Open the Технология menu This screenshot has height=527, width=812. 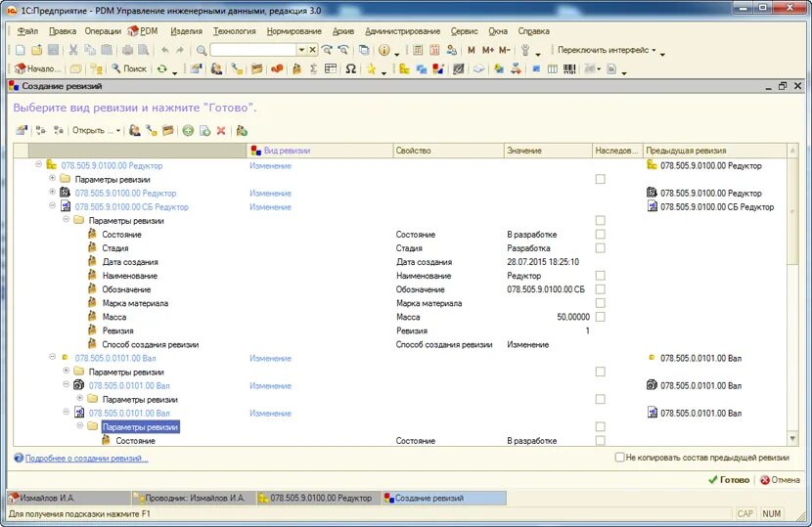point(235,31)
